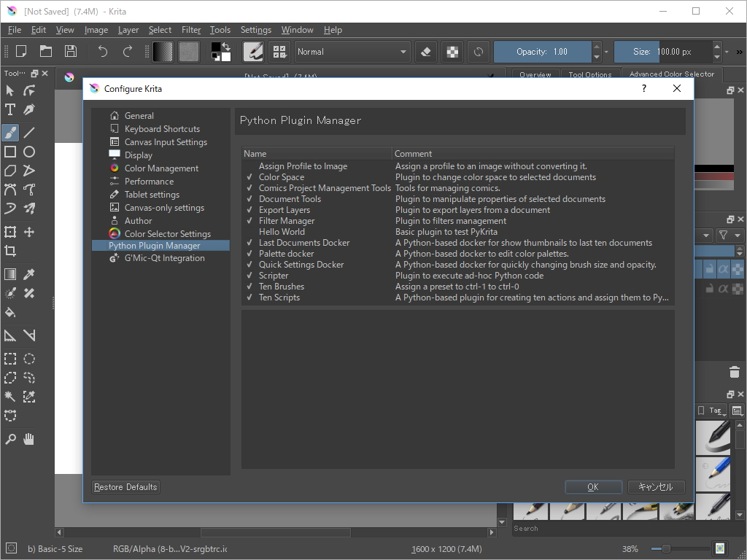747x560 pixels.
Task: Uncheck the Ten Scripts plugin
Action: coord(249,297)
